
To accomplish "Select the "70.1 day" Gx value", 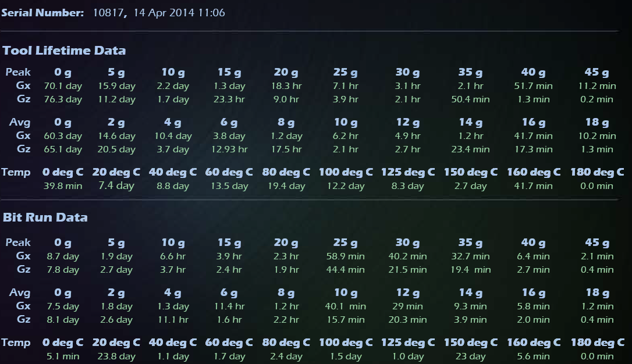I will 63,86.
